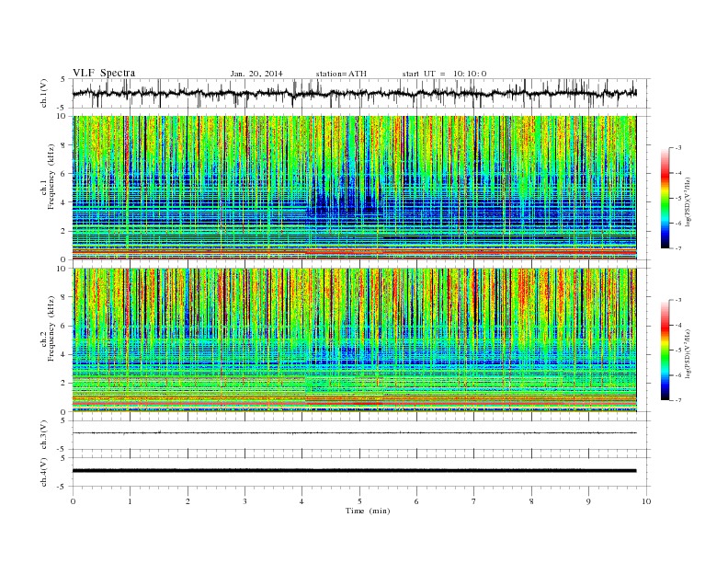Click the x-axis tick label "6"
728x563 pixels.
click(416, 501)
